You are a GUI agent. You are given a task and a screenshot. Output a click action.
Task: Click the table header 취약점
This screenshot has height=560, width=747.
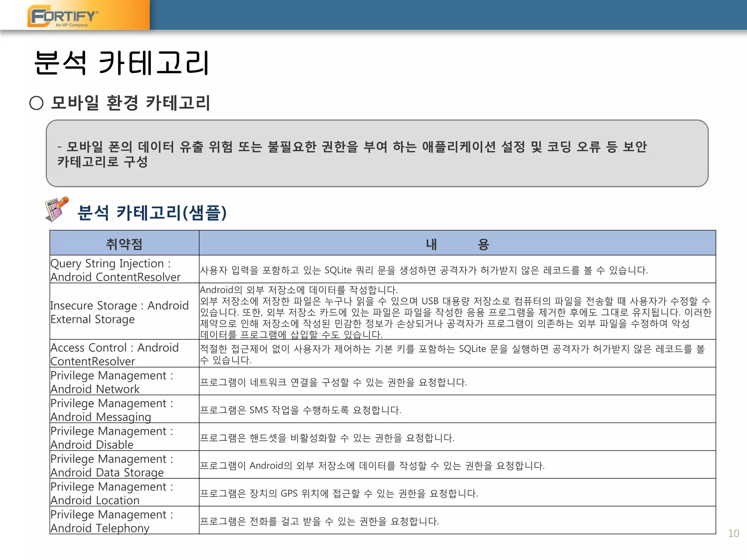pos(124,243)
